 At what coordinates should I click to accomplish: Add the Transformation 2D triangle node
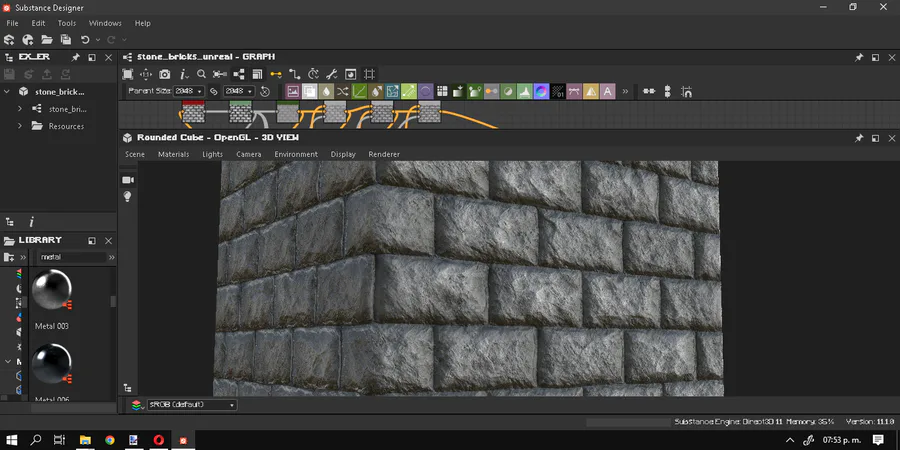point(591,91)
